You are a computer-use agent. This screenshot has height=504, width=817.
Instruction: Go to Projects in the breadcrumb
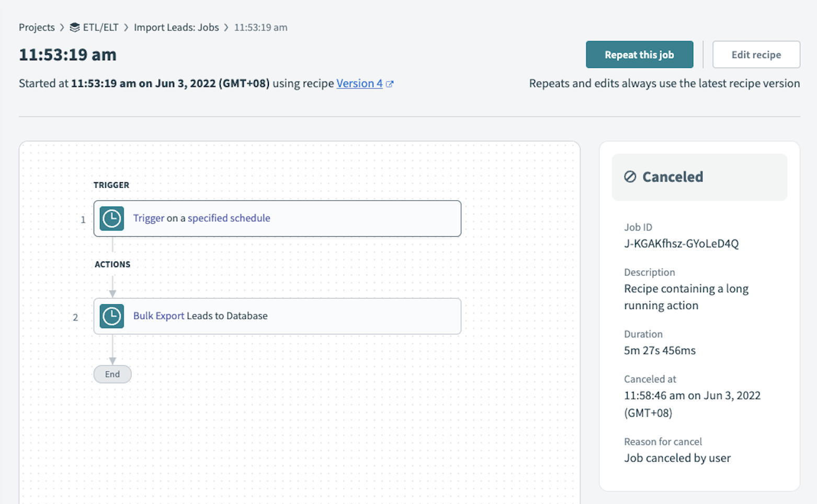pos(37,27)
